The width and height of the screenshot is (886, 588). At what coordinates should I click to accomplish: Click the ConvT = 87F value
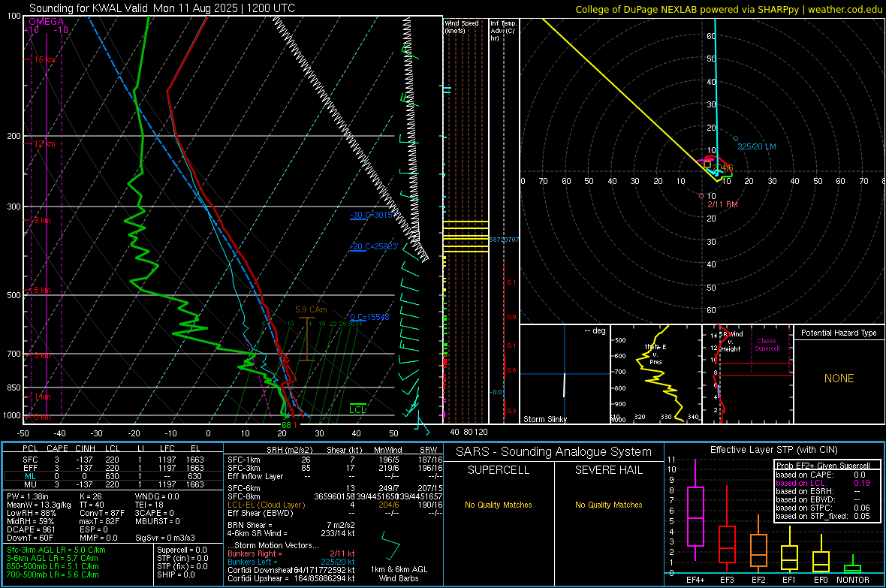coord(101,514)
